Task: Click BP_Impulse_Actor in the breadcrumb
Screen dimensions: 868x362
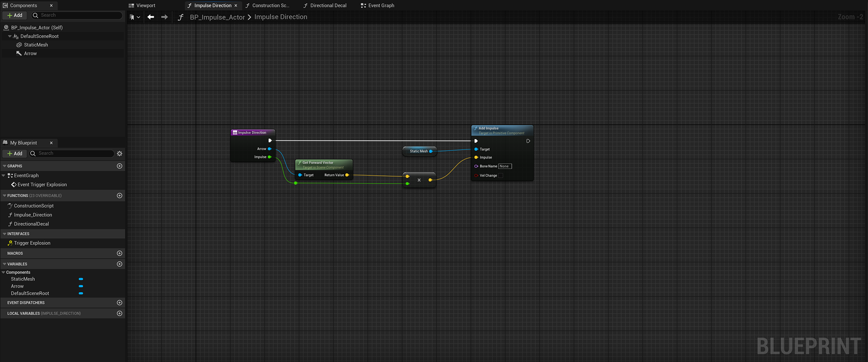Action: pos(217,17)
